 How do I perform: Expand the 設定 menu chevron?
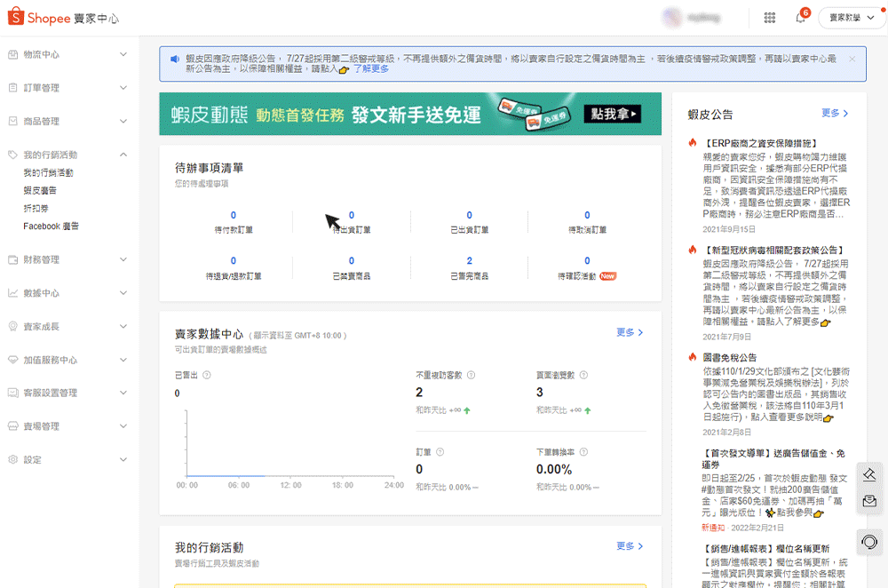click(123, 459)
